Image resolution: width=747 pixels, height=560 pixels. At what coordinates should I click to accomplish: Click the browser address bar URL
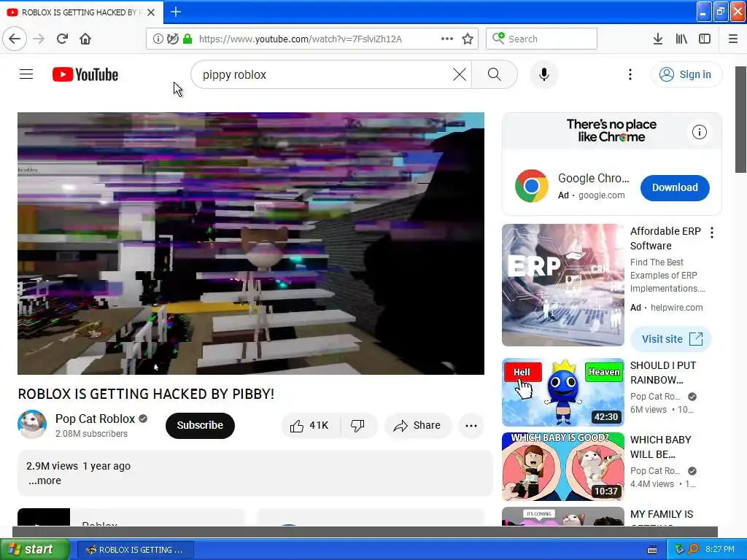(300, 39)
